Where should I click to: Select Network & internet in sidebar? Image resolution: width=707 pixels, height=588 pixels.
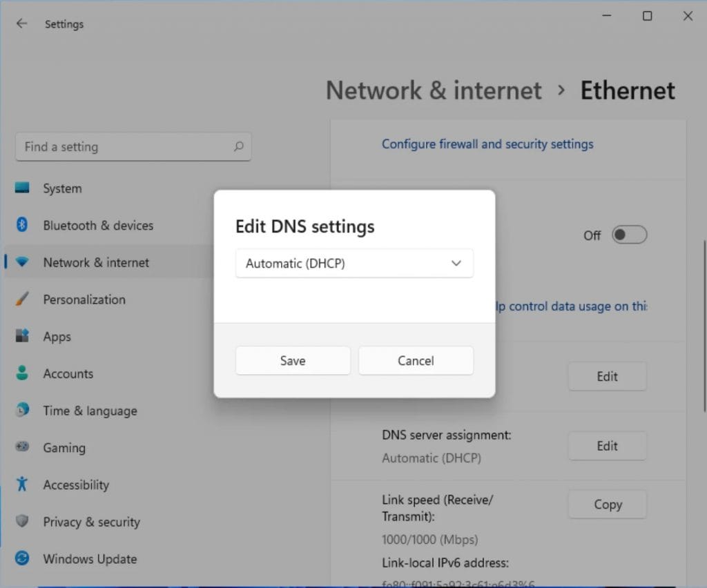(96, 262)
